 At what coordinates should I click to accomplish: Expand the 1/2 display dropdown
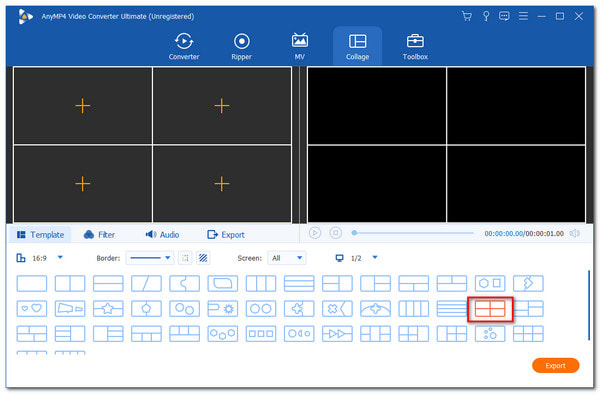[x=375, y=257]
